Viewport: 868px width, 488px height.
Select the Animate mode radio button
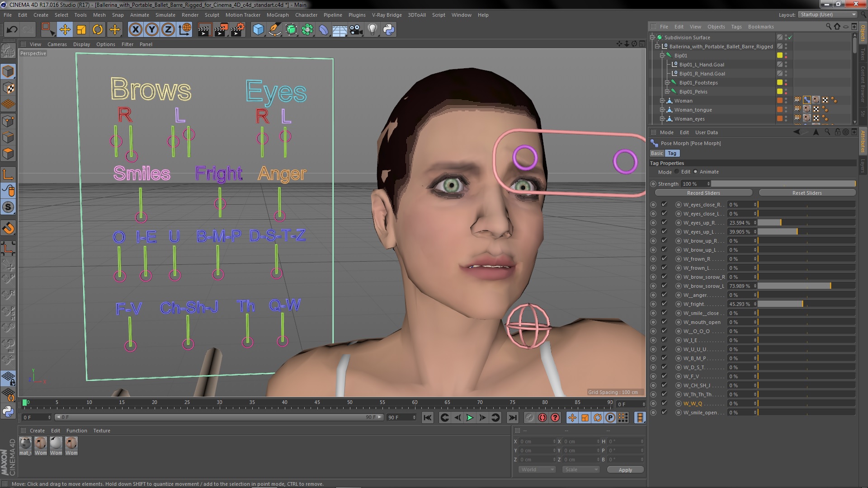(x=695, y=172)
